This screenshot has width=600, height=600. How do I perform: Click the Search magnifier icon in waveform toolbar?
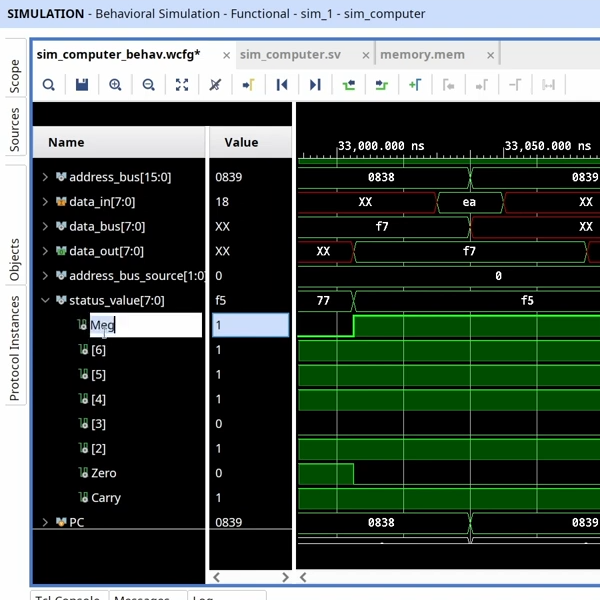[x=49, y=85]
